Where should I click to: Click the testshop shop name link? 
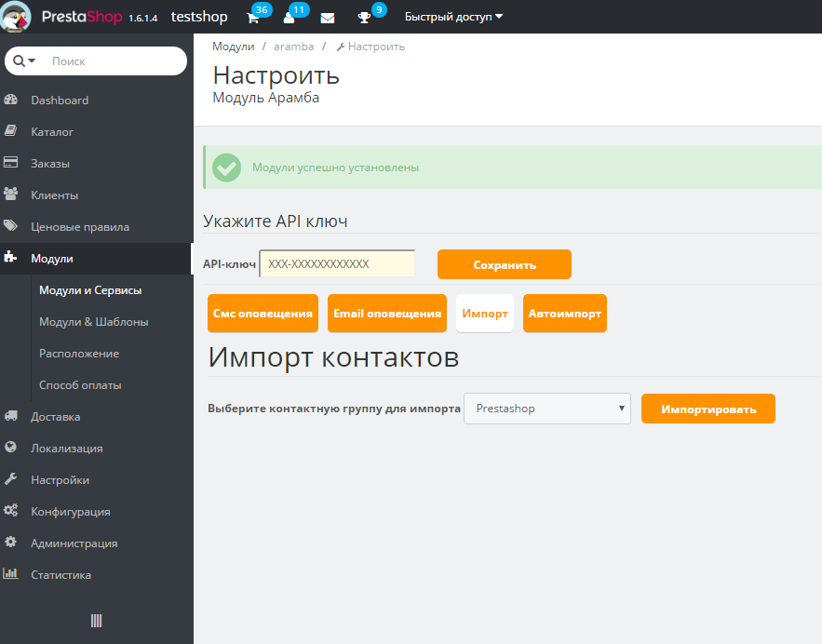click(x=199, y=17)
